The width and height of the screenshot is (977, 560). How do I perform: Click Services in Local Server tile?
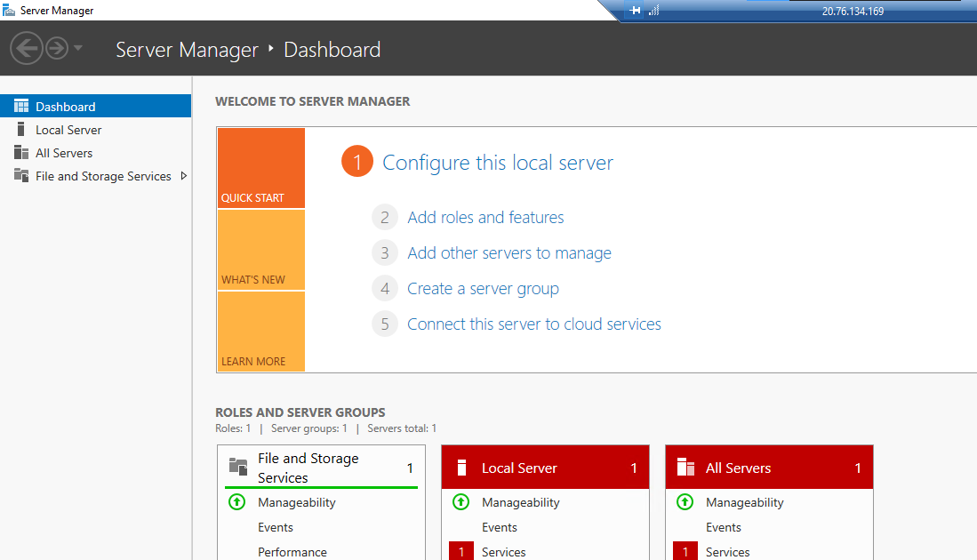click(x=503, y=552)
